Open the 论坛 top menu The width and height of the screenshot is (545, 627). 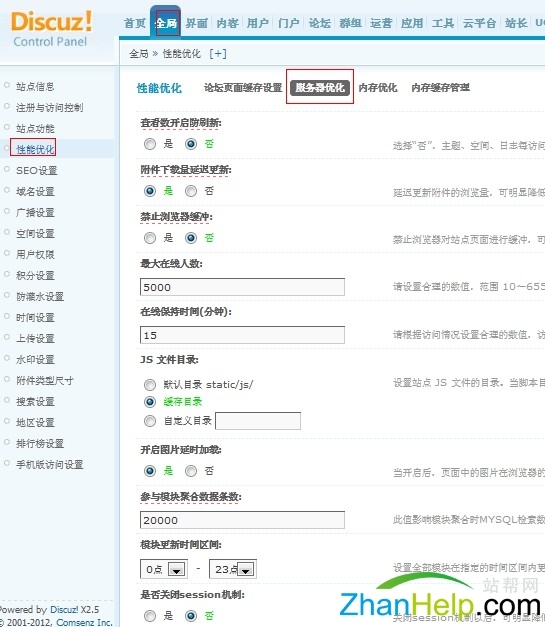pyautogui.click(x=319, y=23)
